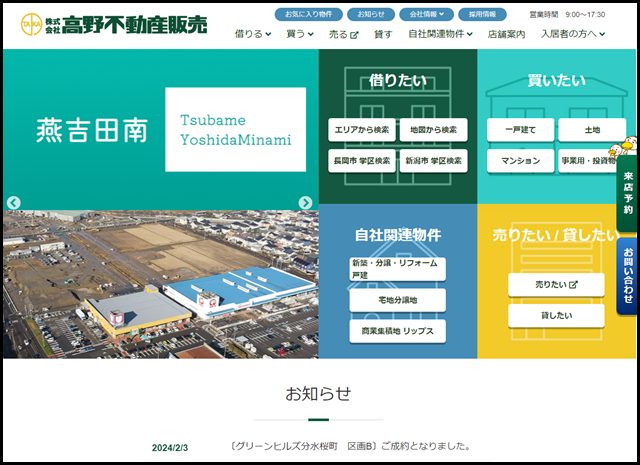Click the 借りたい panel heading
This screenshot has height=465, width=640.
click(398, 80)
